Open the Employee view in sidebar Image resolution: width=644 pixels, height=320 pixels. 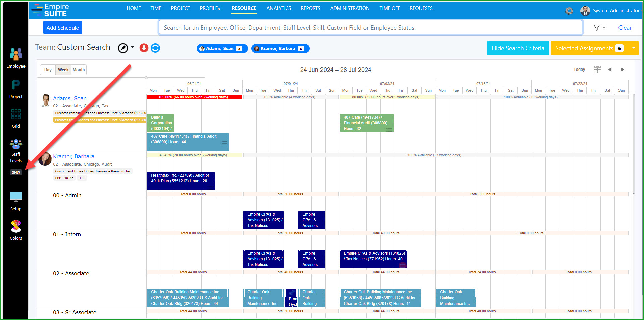16,58
